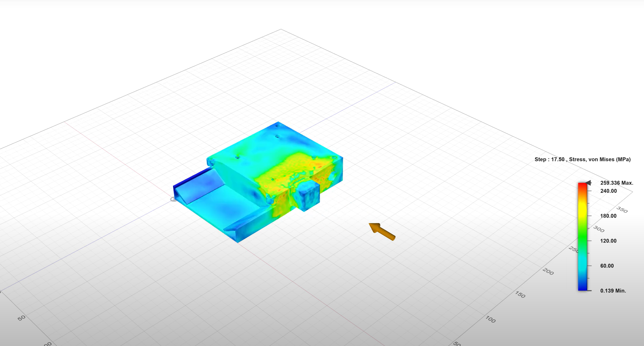Click the 120.00 legend label

[x=608, y=241]
